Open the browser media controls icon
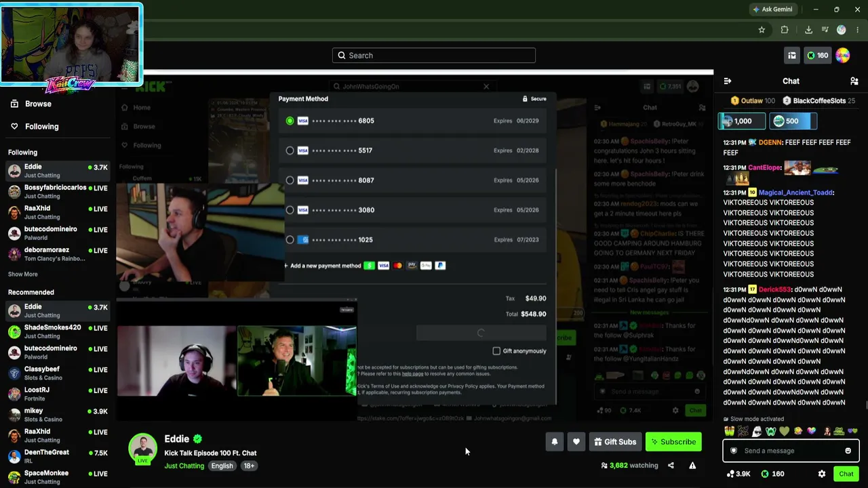 825,30
